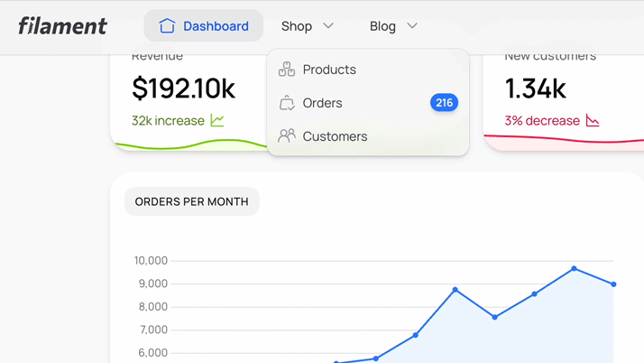Click the 9,000 axis label
Image resolution: width=644 pixels, height=363 pixels.
click(152, 284)
